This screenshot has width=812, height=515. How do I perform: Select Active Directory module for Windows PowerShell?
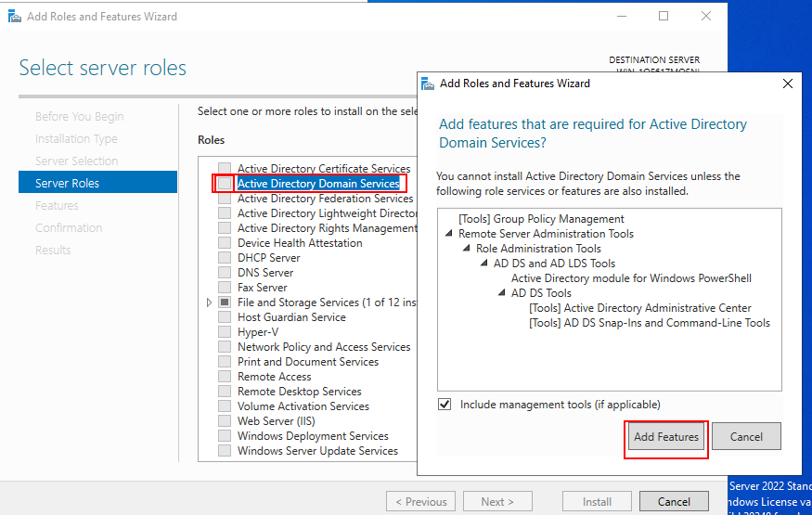coord(631,278)
